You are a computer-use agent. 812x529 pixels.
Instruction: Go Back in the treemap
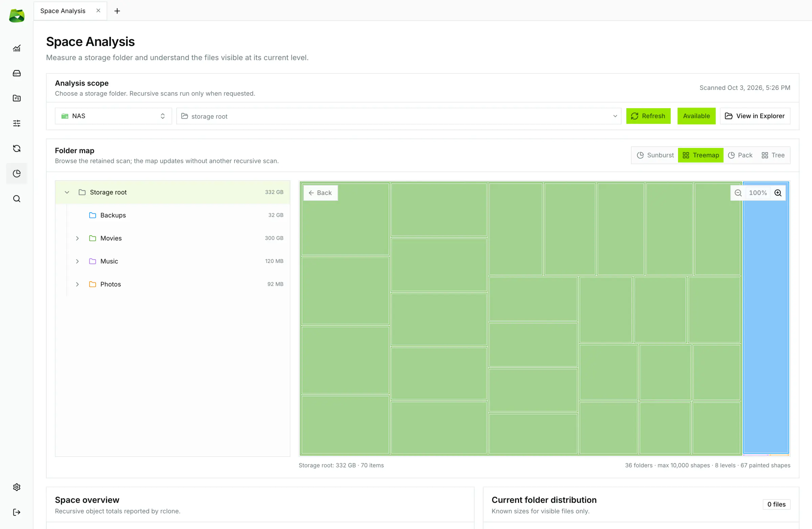pos(320,193)
